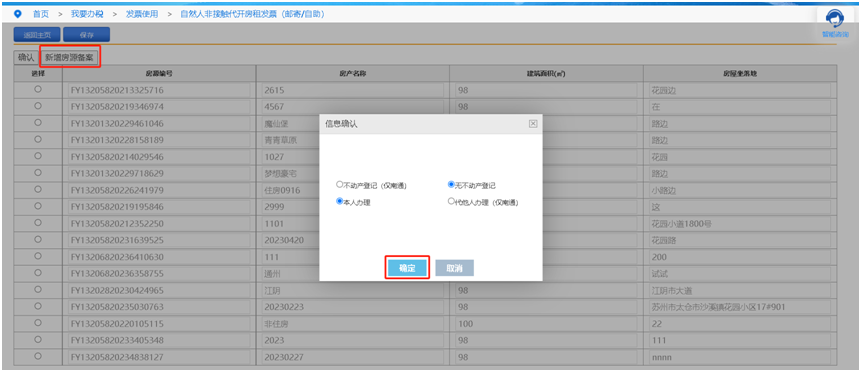This screenshot has width=861, height=372.
Task: Click location field 花园边
Action: (740, 90)
